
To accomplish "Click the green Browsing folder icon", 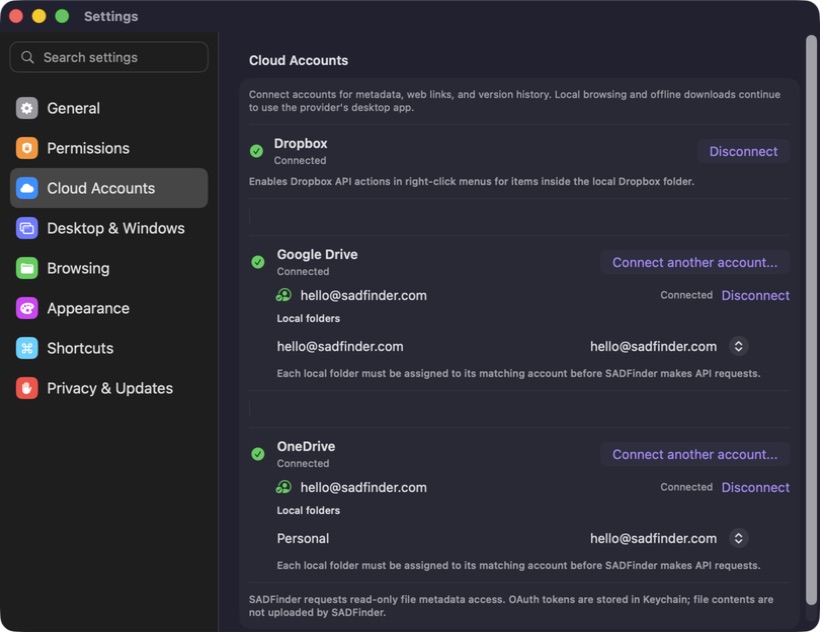I will click(27, 268).
